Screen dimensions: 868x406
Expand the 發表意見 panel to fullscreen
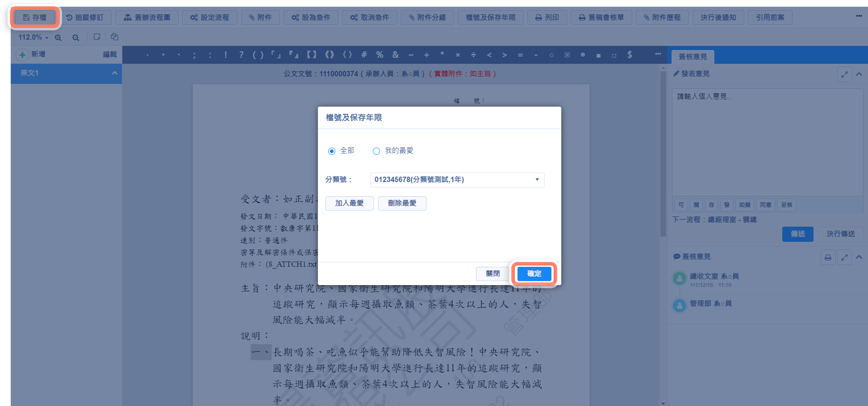pos(844,74)
